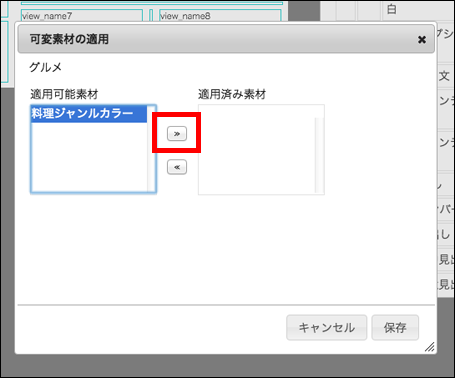Move selected material right with » button
The width and height of the screenshot is (455, 378).
click(177, 134)
